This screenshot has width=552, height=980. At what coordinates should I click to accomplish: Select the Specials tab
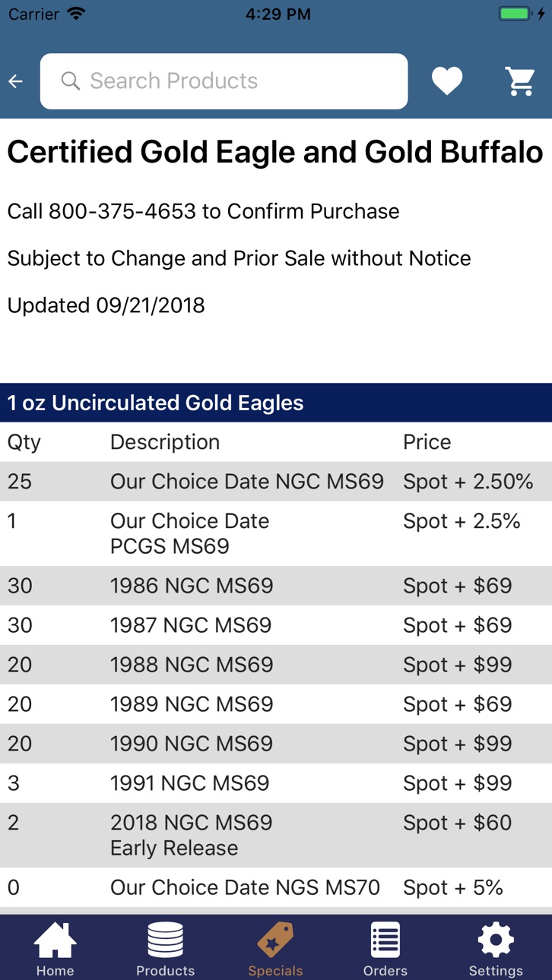(x=275, y=950)
